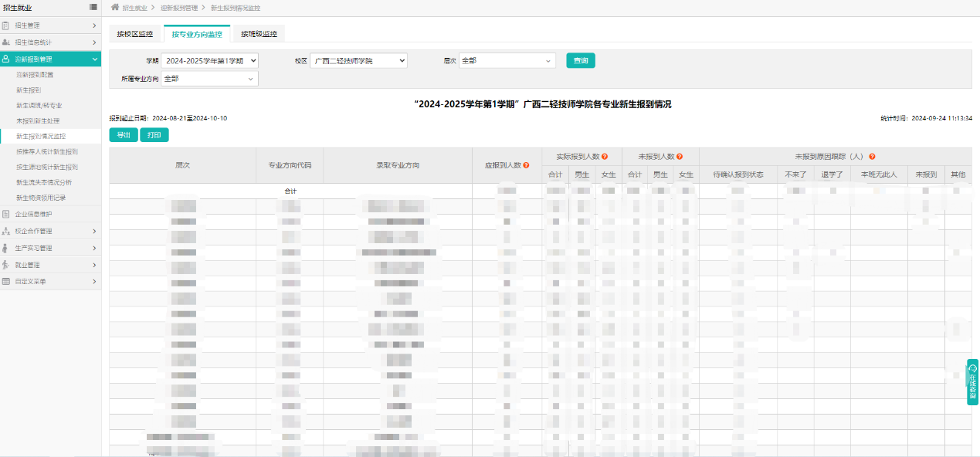Click help icon beside 未报到人数
Screen dimensions: 980x457
tap(680, 156)
